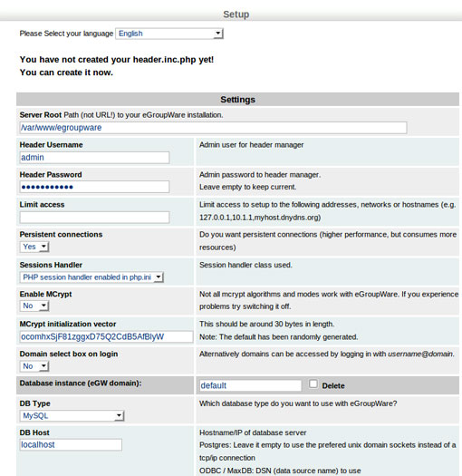The height and width of the screenshot is (476, 462).
Task: Open the Persistent connections Yes dropdown
Action: 34,247
